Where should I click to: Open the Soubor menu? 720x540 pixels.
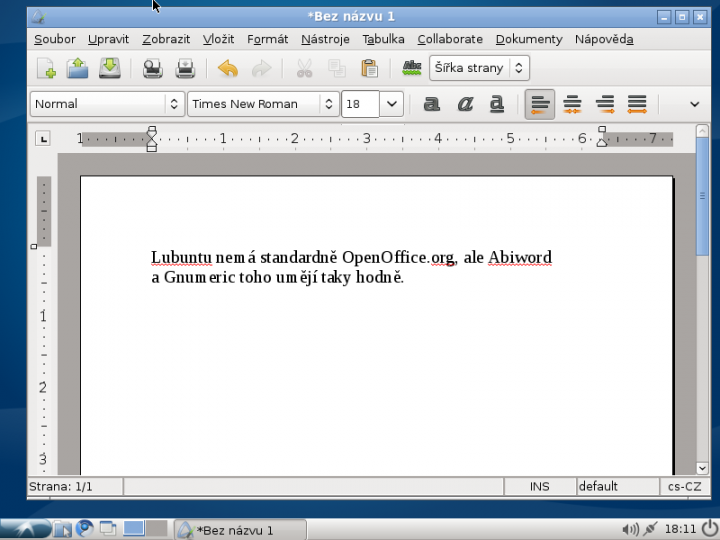tap(55, 39)
